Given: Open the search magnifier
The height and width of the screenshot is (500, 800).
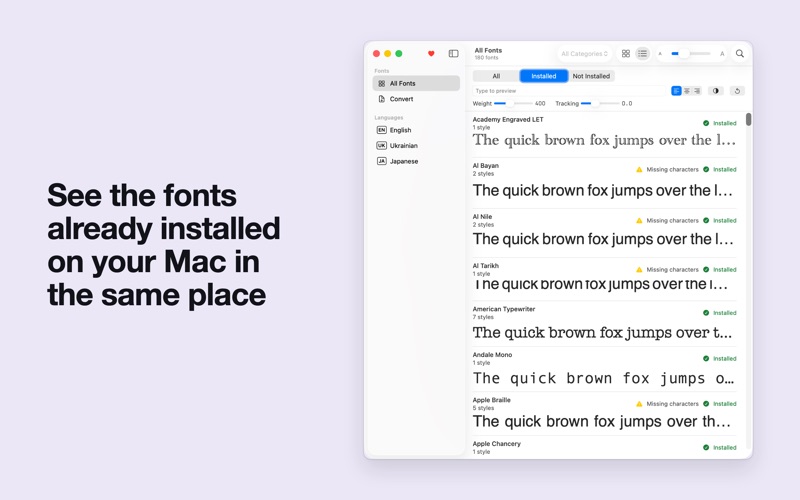Looking at the screenshot, I should coord(739,54).
